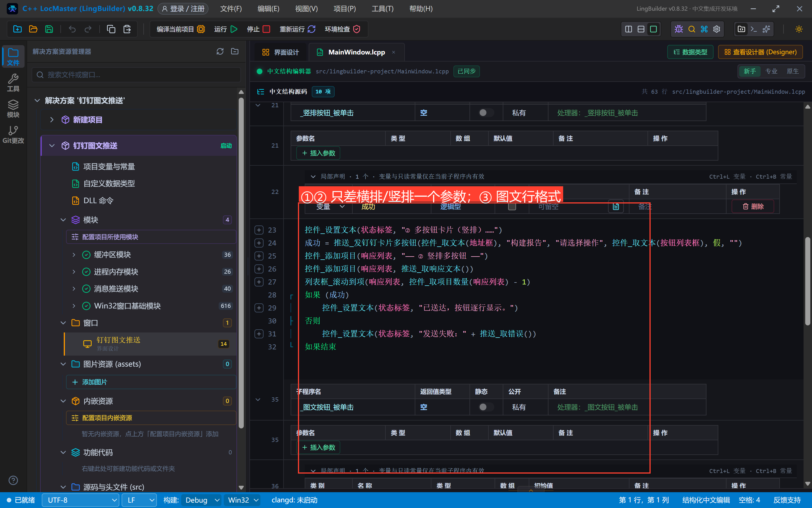This screenshot has height=508, width=812.
Task: Open the Git changes sidebar panel
Action: [13, 134]
